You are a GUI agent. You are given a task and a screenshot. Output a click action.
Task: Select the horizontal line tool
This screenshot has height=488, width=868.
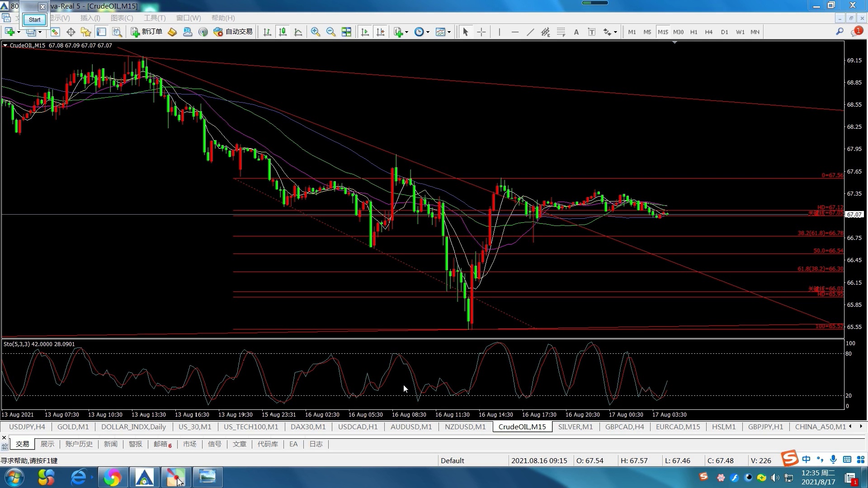(x=514, y=32)
